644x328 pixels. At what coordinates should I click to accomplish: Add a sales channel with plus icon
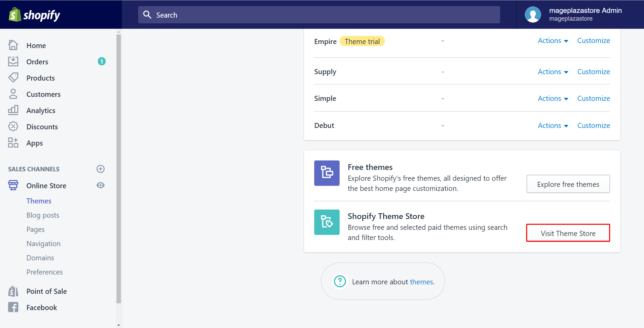click(x=101, y=169)
